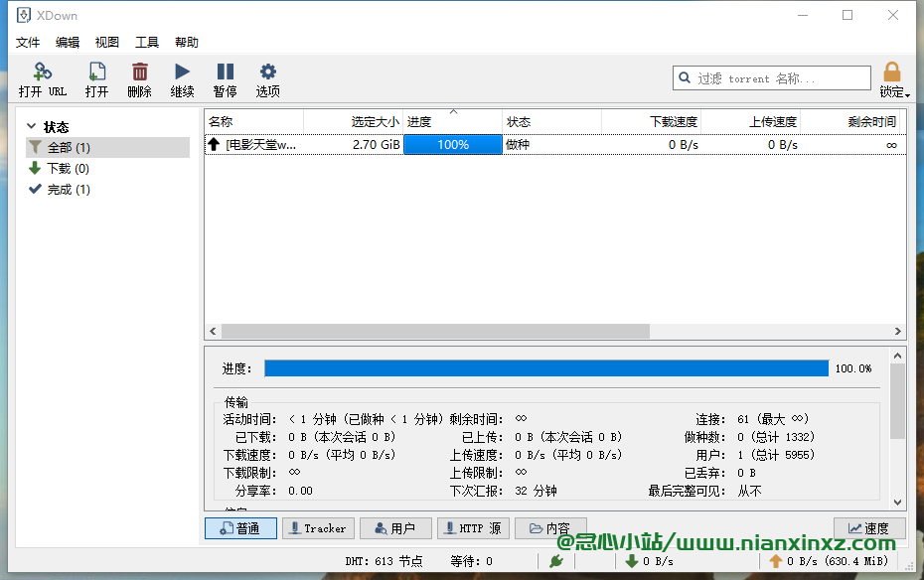Click the 分享率 value 0.00
The height and width of the screenshot is (580, 924).
click(x=300, y=491)
